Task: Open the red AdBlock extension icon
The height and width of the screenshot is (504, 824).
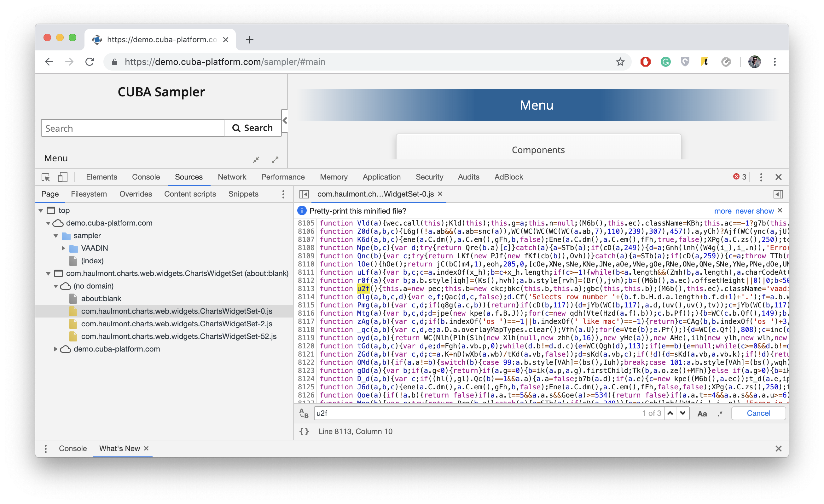Action: [x=645, y=62]
